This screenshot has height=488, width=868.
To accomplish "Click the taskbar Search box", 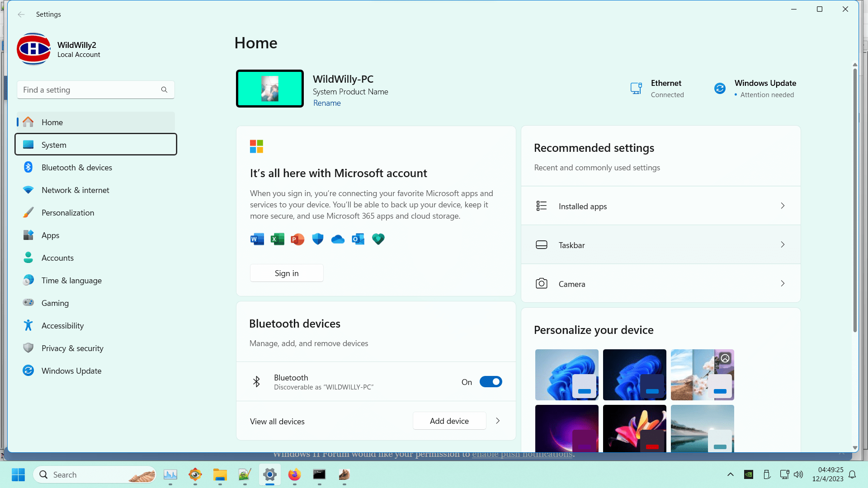I will [x=95, y=475].
